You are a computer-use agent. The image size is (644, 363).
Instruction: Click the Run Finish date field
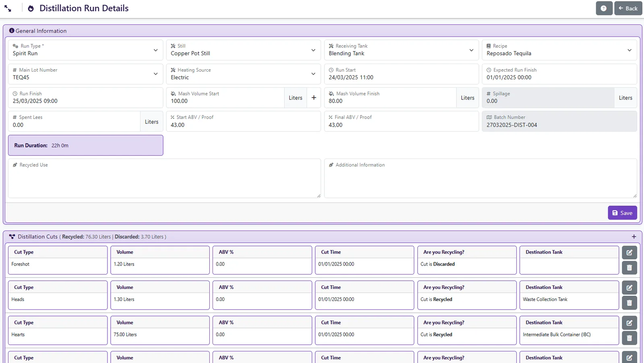[x=85, y=98]
